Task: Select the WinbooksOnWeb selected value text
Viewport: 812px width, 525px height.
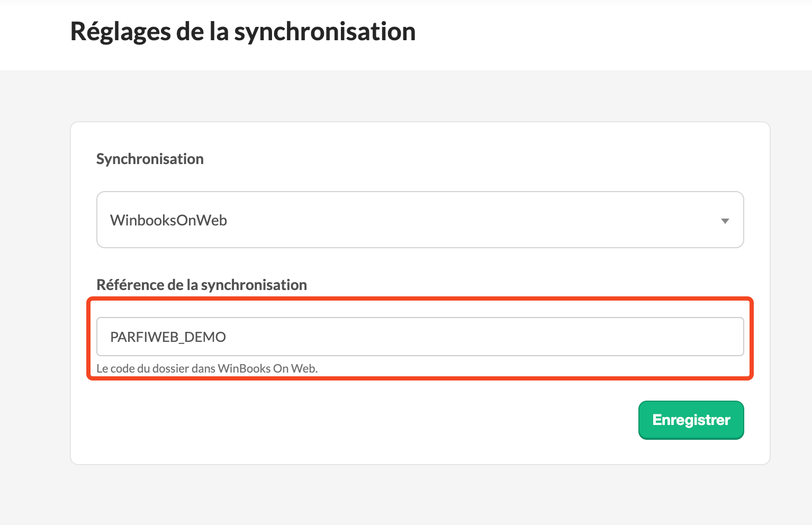Action: point(168,220)
